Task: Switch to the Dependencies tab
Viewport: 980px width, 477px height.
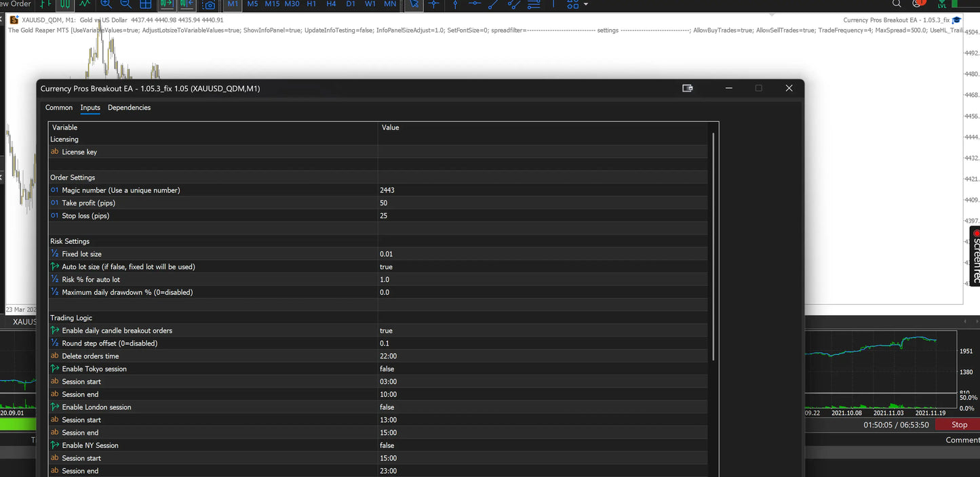Action: pos(129,108)
